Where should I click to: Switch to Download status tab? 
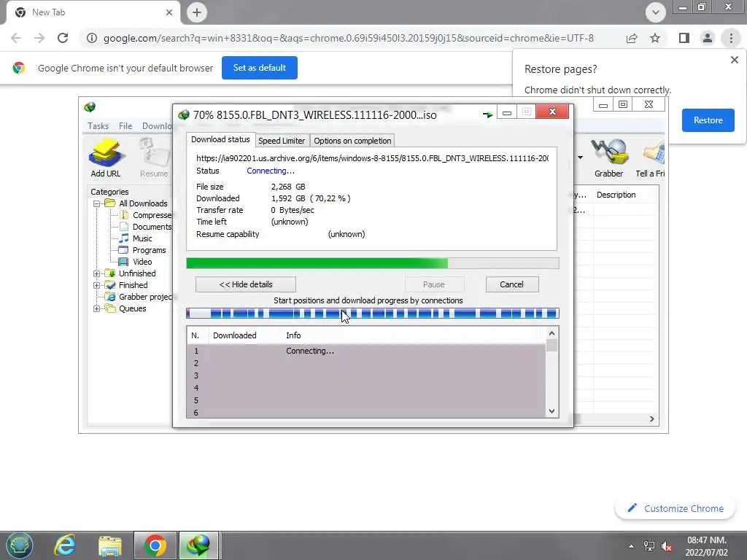pos(220,139)
